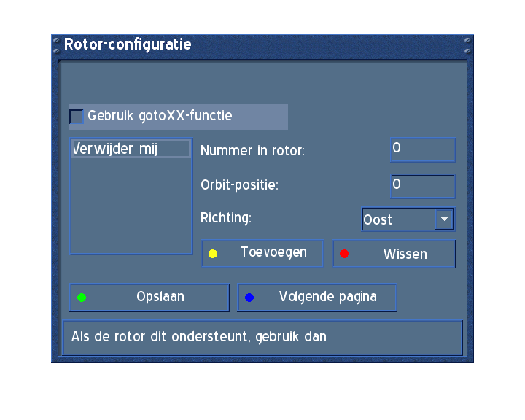This screenshot has width=525, height=420.
Task: Click the blue dot on Volgende pagina
Action: point(249,297)
